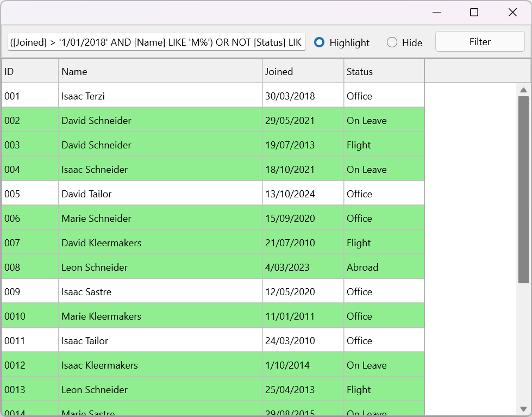Select the Marie Kleermakers row
This screenshot has width=532, height=417.
click(160, 316)
